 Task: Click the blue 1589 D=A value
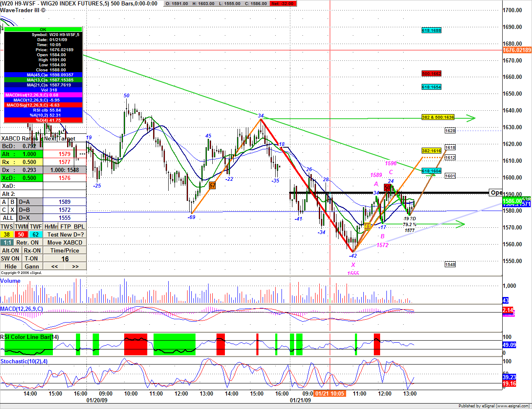tap(65, 202)
